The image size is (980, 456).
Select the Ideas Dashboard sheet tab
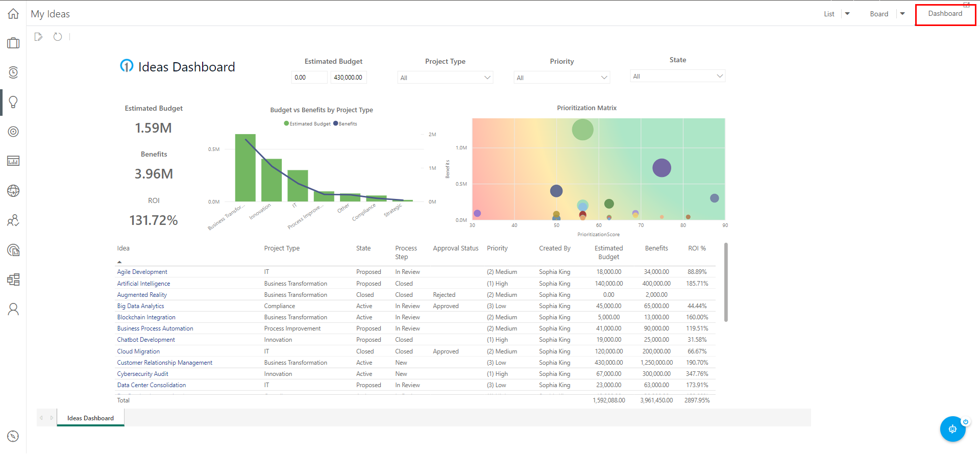pyautogui.click(x=90, y=418)
